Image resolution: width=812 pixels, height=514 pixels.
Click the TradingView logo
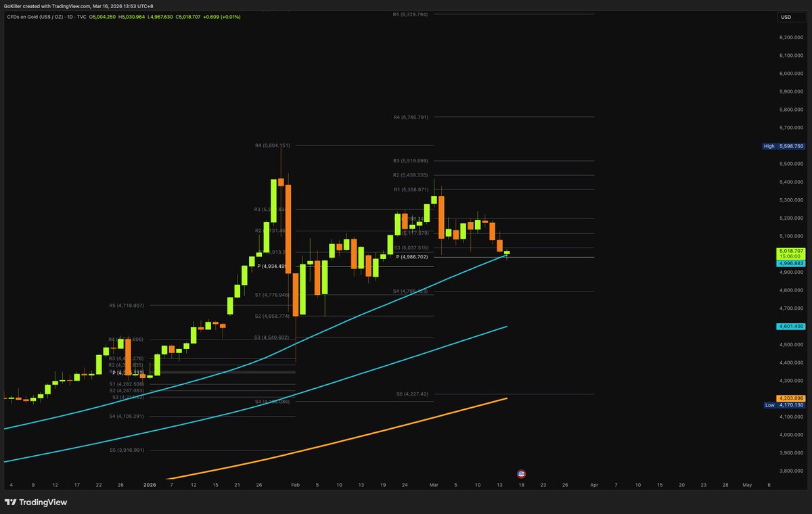36,503
